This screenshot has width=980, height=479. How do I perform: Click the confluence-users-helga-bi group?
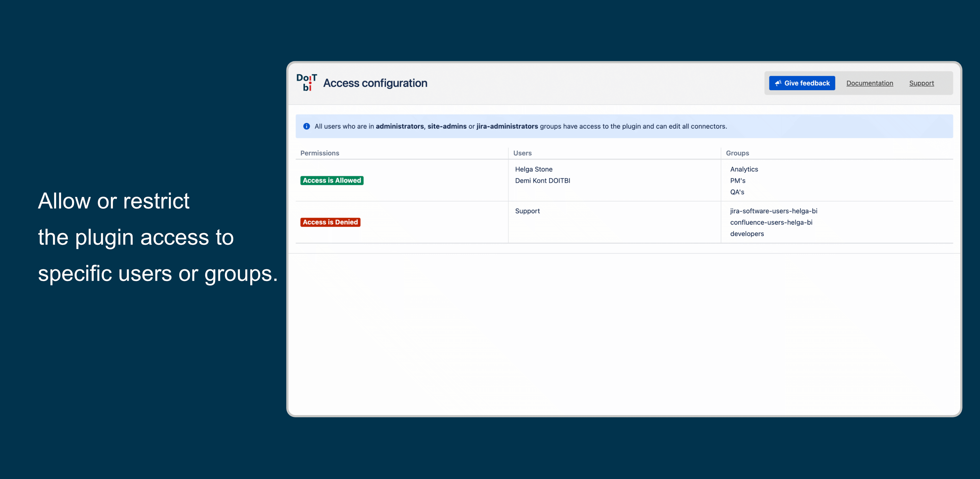click(x=771, y=222)
